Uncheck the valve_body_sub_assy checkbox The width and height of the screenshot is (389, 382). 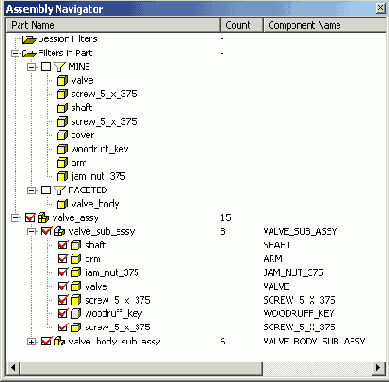[46, 341]
